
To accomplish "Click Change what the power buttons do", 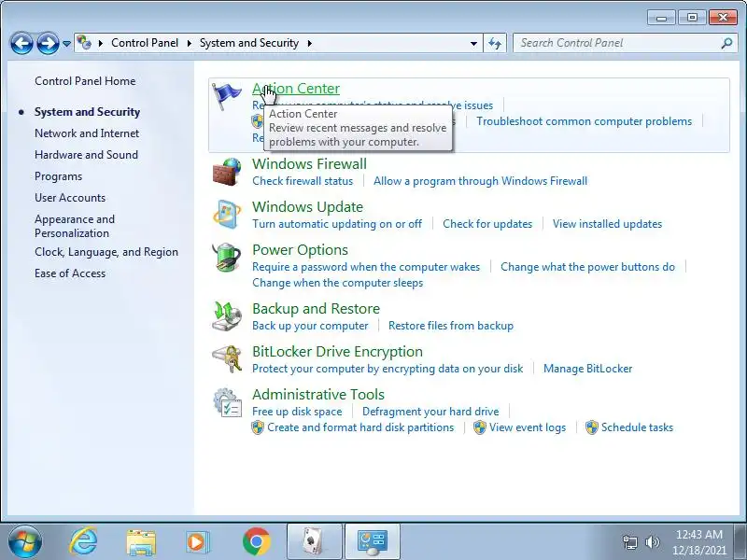I will [x=587, y=267].
